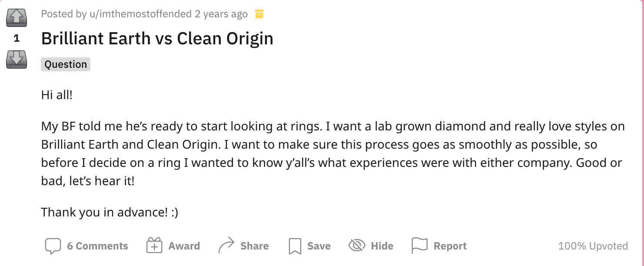Click the Report flag icon

419,246
